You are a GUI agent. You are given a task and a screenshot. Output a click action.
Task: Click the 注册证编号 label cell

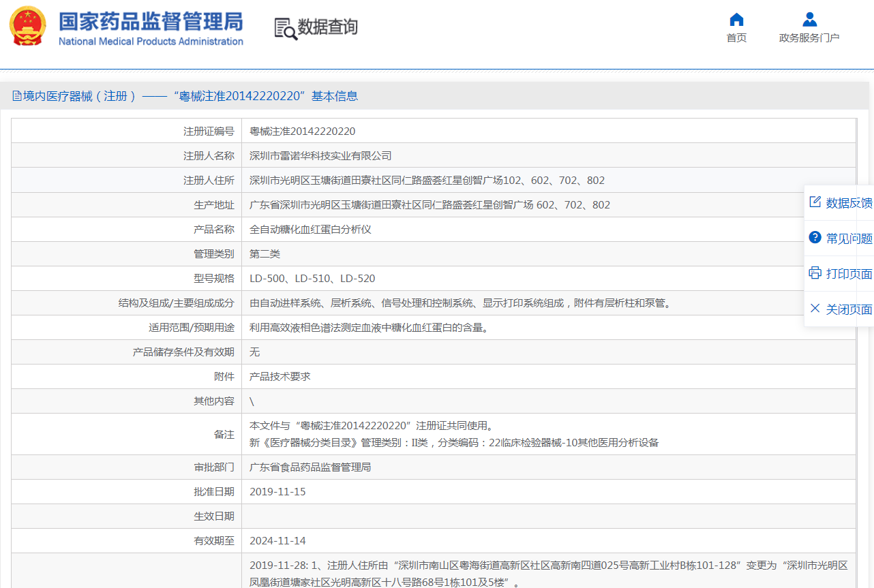tap(127, 131)
